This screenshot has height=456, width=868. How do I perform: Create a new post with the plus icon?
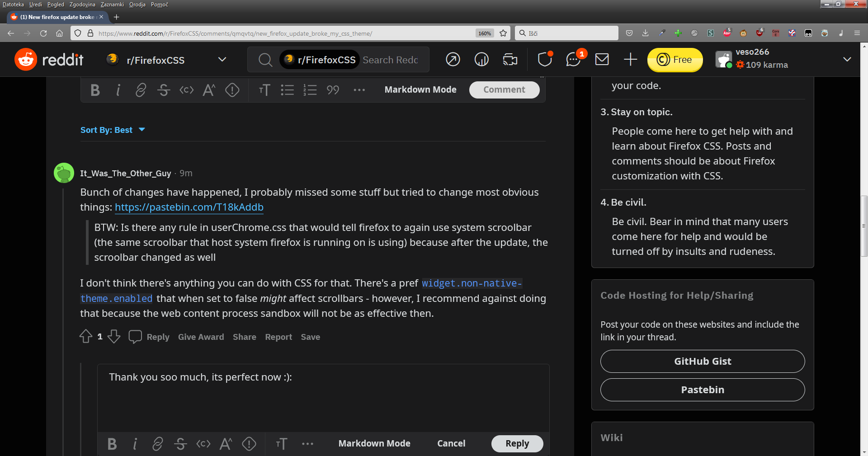[630, 59]
